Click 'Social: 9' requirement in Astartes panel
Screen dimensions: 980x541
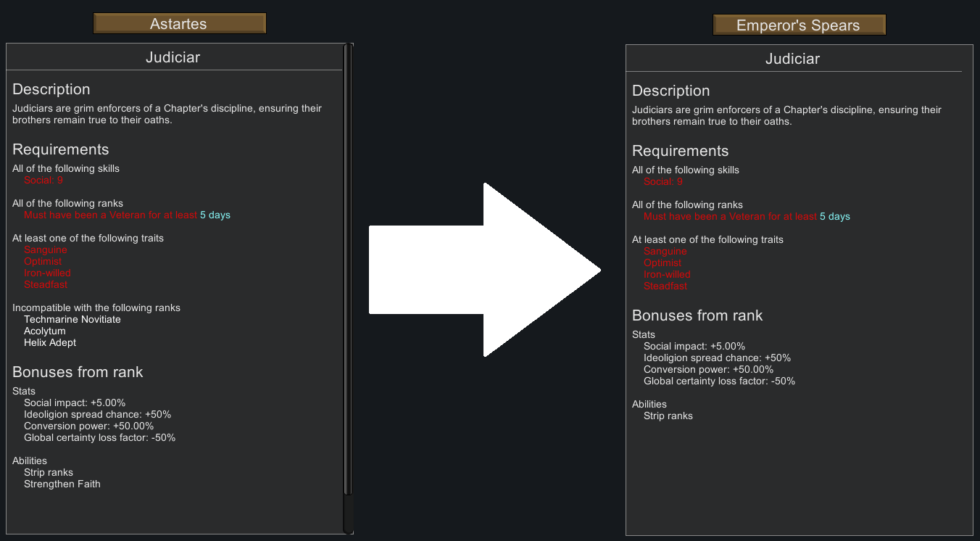click(x=43, y=180)
